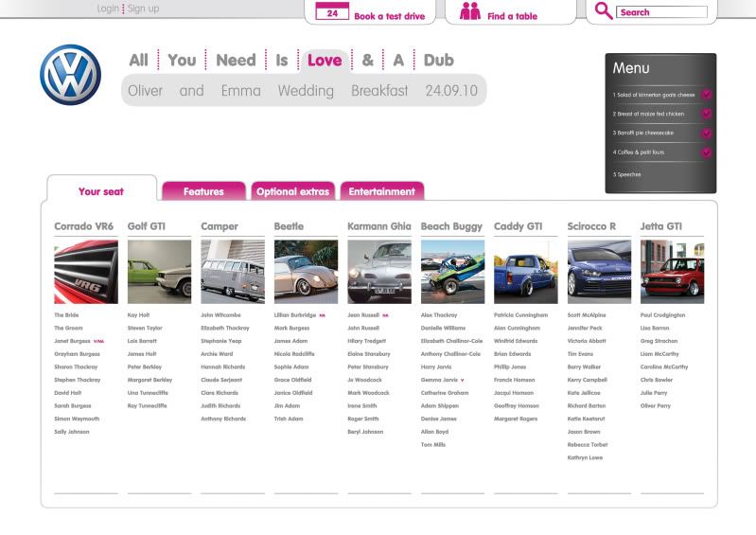
Task: Select the You menu item
Action: (182, 61)
